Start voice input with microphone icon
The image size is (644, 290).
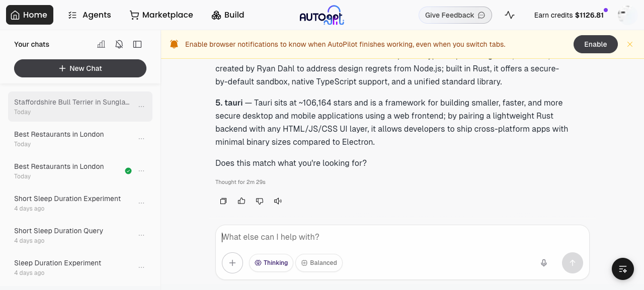point(544,263)
